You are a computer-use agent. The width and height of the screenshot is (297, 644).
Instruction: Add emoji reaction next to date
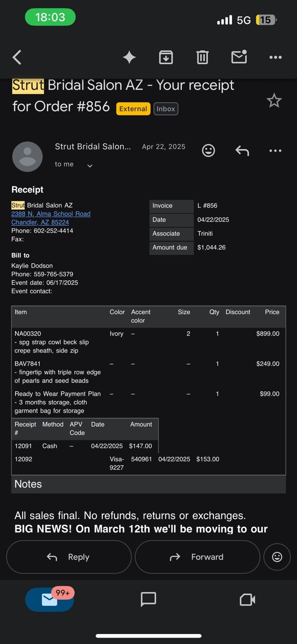pyautogui.click(x=208, y=151)
